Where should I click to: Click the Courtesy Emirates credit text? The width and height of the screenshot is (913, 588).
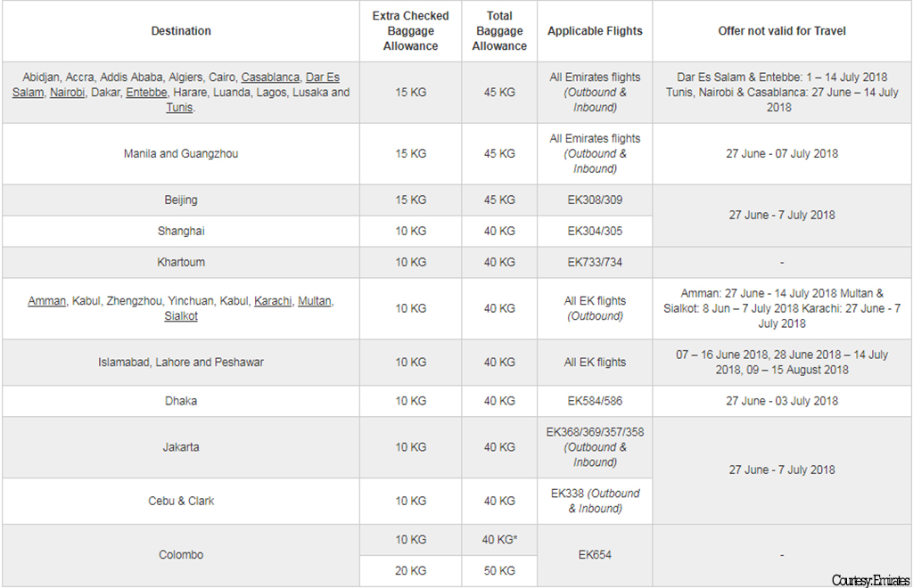click(870, 581)
